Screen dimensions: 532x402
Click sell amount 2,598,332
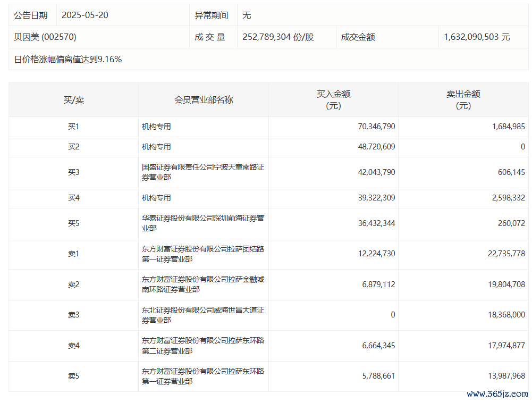point(509,198)
